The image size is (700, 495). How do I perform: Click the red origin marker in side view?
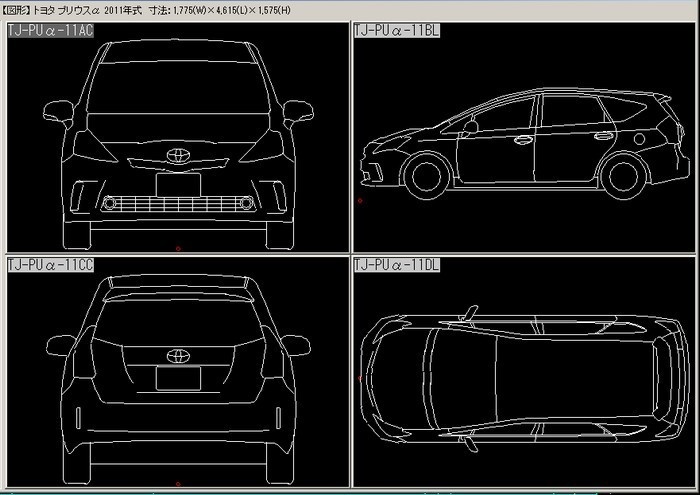pyautogui.click(x=360, y=201)
